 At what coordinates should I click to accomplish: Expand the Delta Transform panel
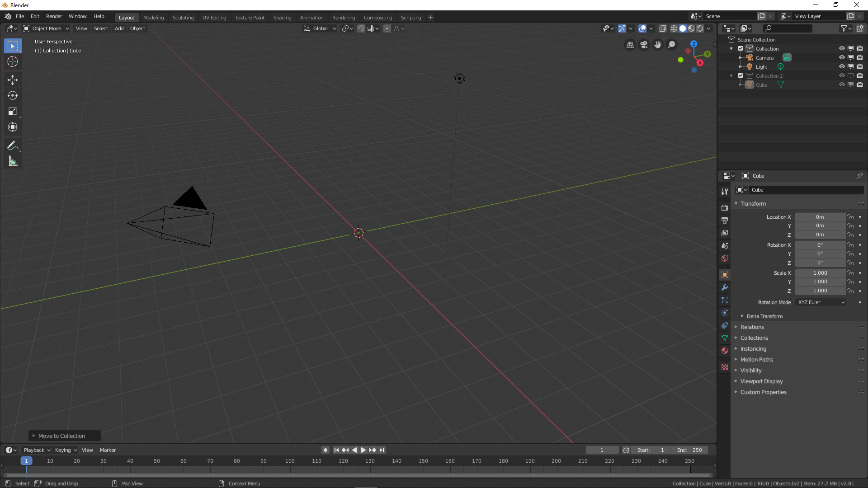coord(764,316)
